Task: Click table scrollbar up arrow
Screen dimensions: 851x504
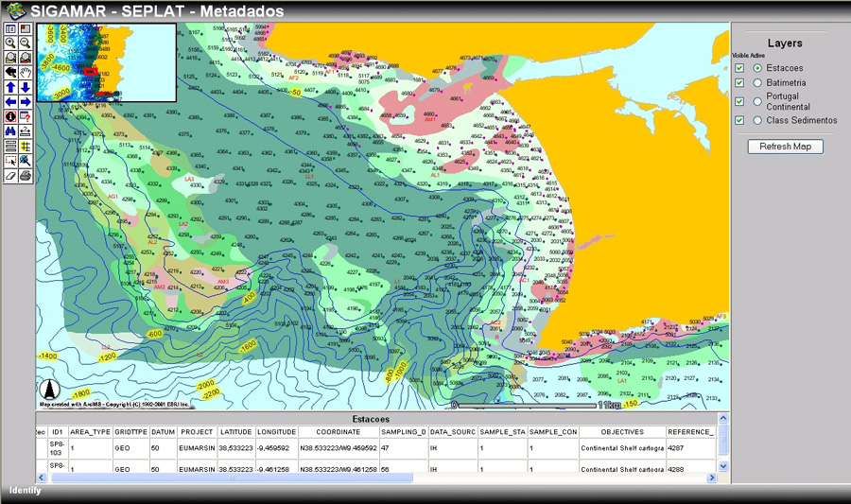Action: (723, 418)
